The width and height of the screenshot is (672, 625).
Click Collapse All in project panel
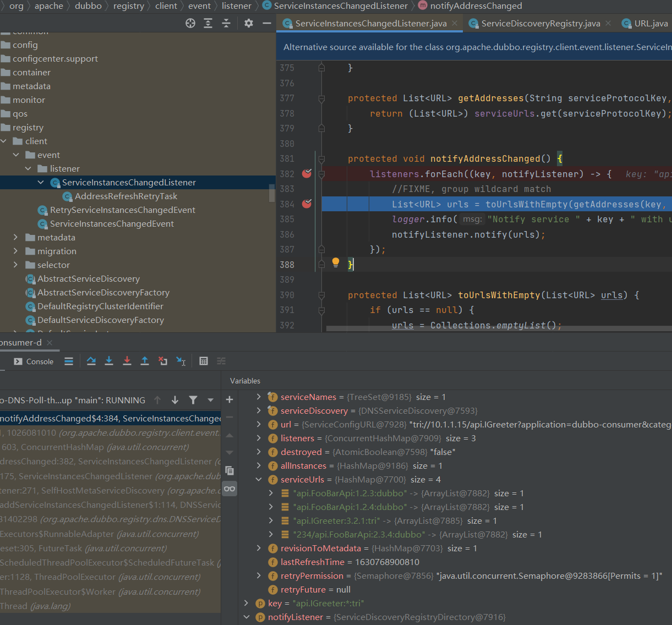226,23
